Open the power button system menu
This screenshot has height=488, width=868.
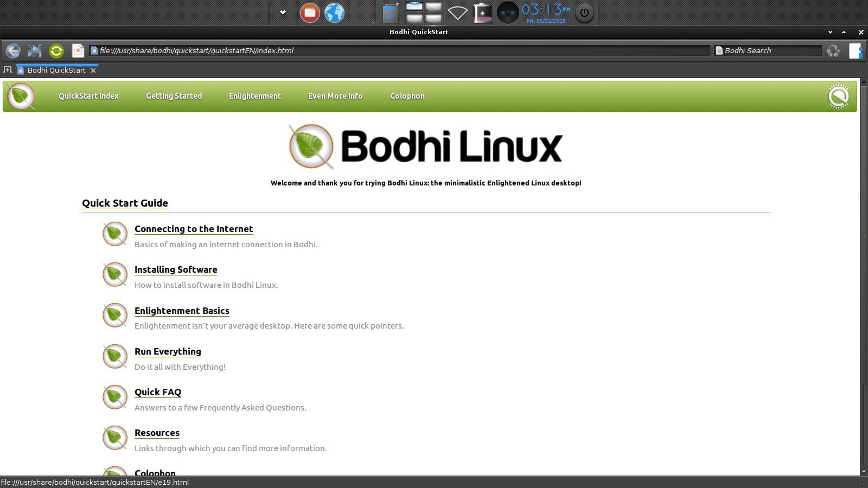[584, 13]
